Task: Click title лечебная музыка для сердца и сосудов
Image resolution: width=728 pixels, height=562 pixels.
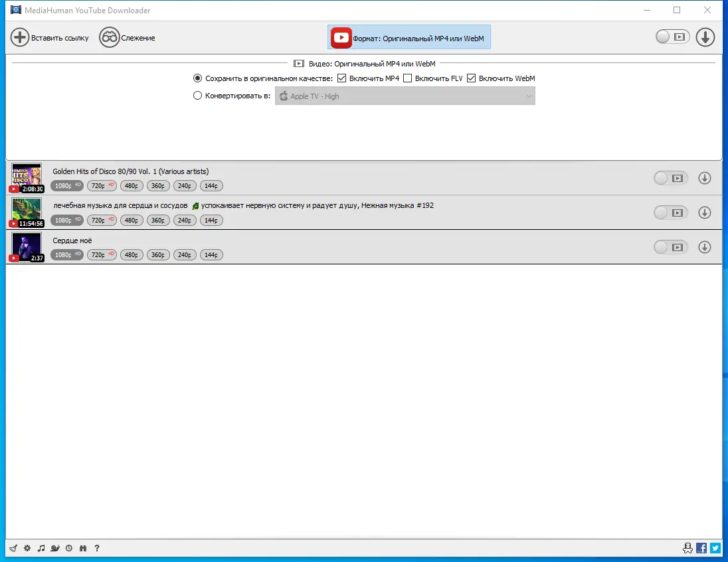Action: 243,205
